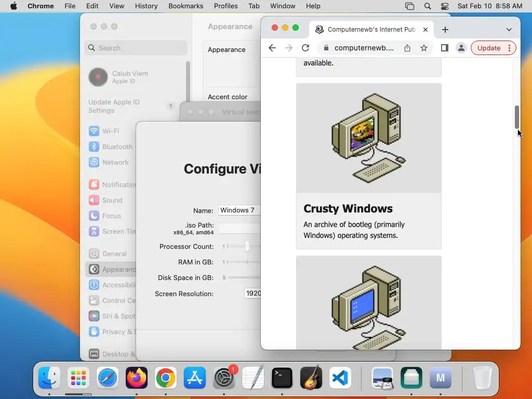Close the Computernewb's Internet Pub tab
This screenshot has width=532, height=399.
click(x=425, y=30)
